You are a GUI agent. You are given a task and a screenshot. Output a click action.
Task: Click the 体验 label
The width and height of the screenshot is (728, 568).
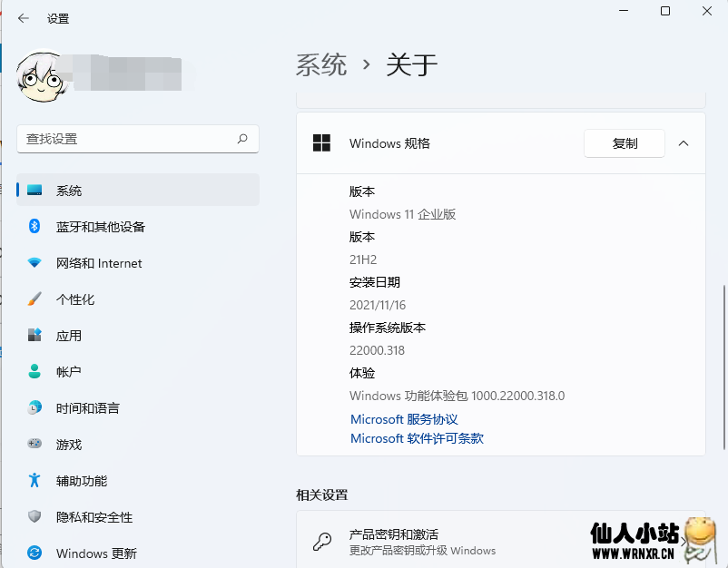click(x=362, y=373)
